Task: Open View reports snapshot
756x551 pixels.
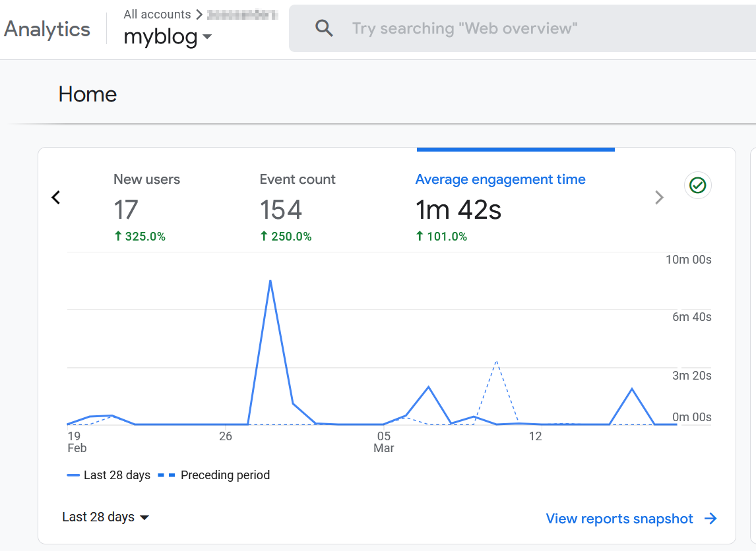Action: tap(619, 519)
